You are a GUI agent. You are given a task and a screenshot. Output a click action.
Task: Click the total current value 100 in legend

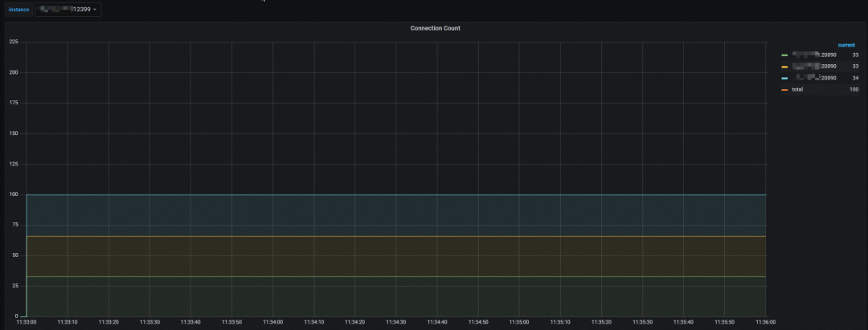pos(854,90)
